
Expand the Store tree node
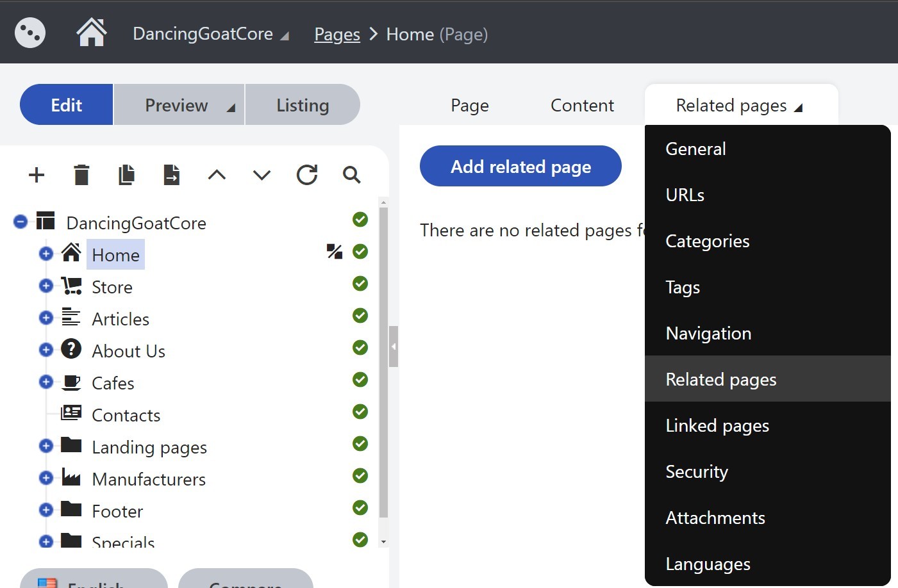point(46,286)
